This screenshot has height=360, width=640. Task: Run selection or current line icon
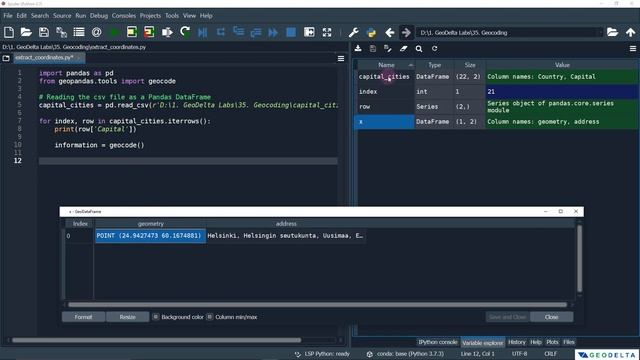pos(167,32)
